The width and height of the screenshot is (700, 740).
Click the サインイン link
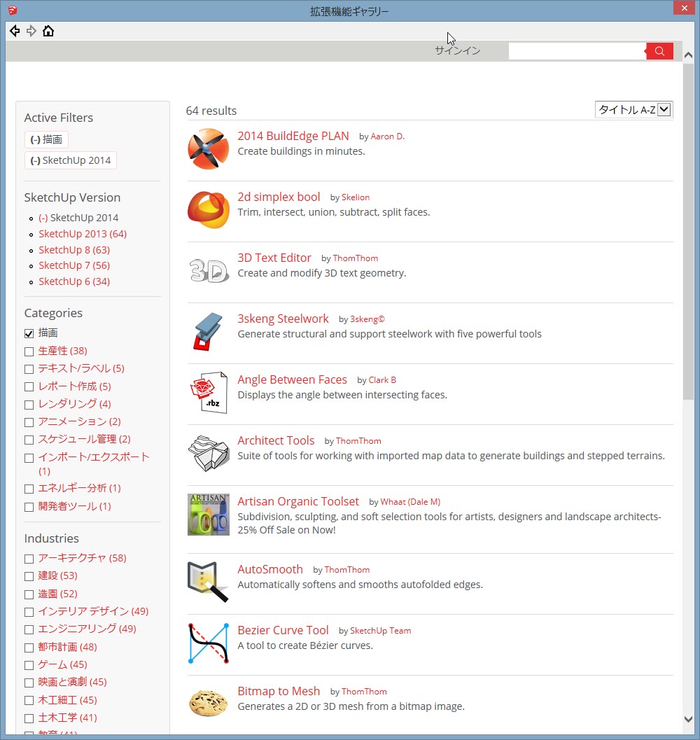pyautogui.click(x=457, y=50)
